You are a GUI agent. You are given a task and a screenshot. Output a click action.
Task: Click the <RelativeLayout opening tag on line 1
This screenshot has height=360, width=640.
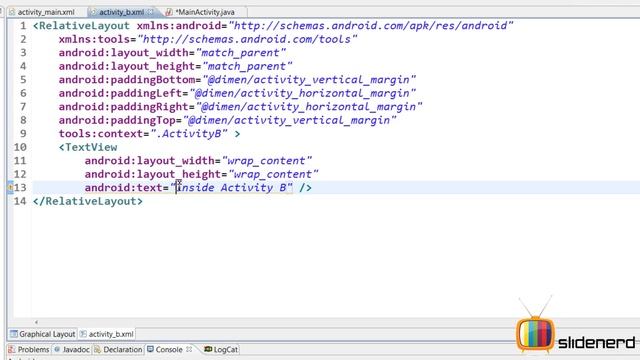81,26
